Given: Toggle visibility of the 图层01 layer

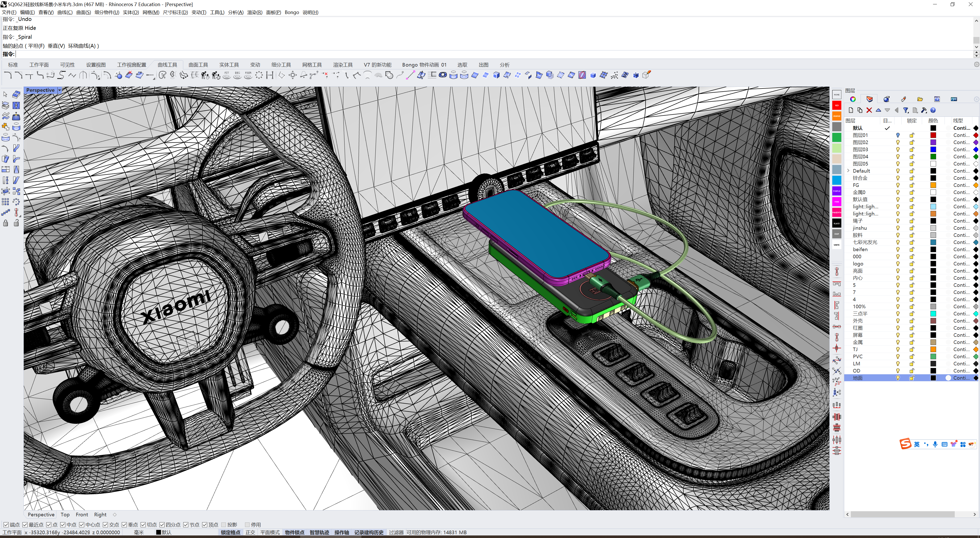Looking at the screenshot, I should click(898, 135).
